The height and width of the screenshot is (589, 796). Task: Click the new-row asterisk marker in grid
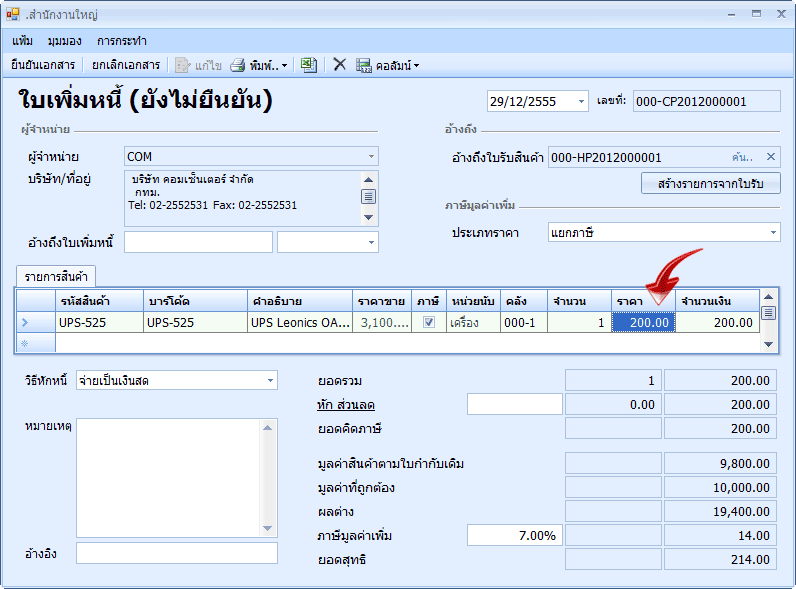(x=25, y=343)
